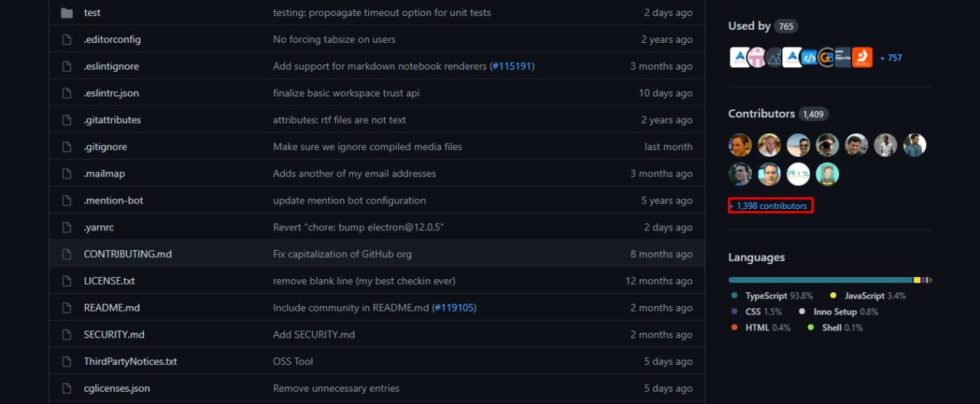Click the first Used by repository avatar
Viewport: 980px width, 404px height.
click(x=740, y=57)
